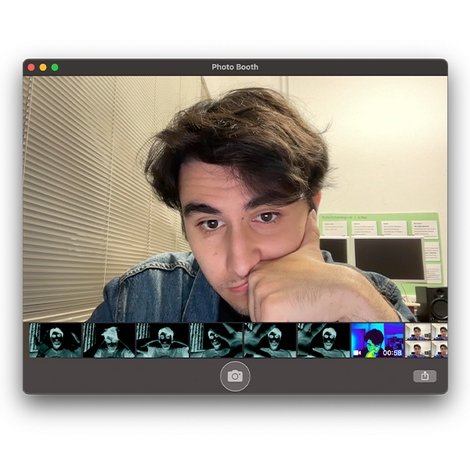Minimize Photo Booth with the yellow button
The image size is (470, 470).
click(x=43, y=67)
